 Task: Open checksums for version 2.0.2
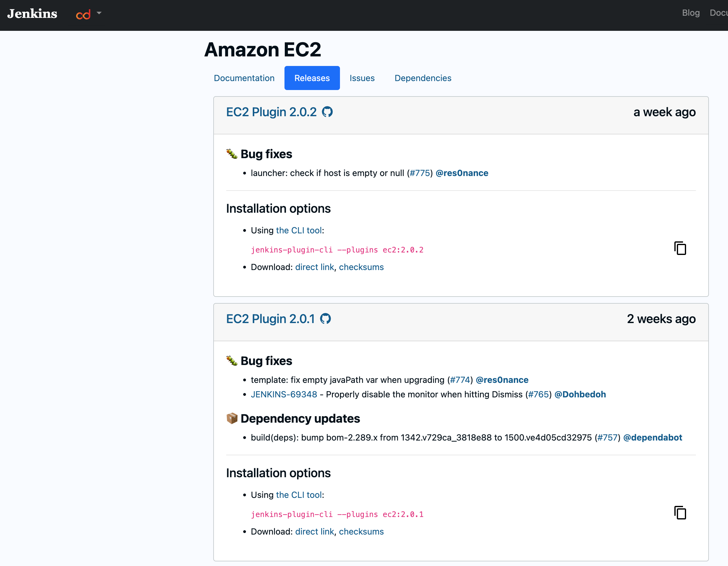[361, 267]
